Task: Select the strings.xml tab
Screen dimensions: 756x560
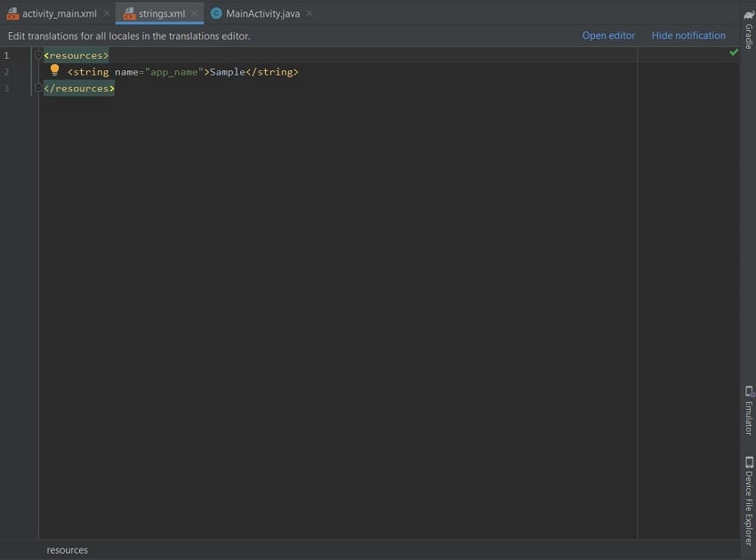Action: [x=162, y=14]
